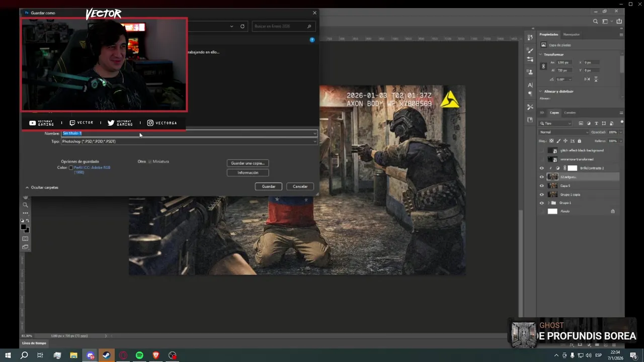Click the Cancelar button
Screen dimensions: 644x362
300,187
